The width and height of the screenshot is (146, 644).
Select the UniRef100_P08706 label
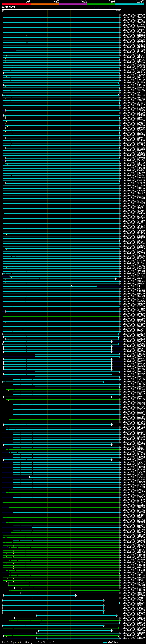(134, 268)
